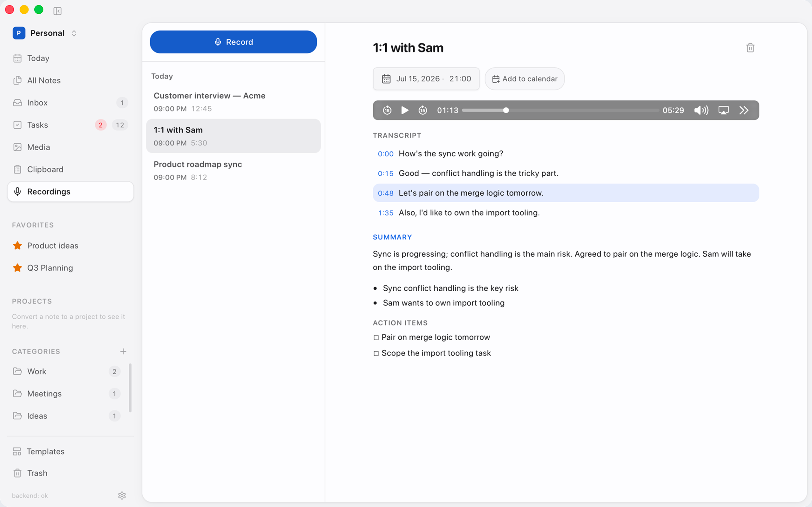The image size is (812, 507).
Task: Jump to 0:00 transcript timestamp
Action: click(386, 154)
